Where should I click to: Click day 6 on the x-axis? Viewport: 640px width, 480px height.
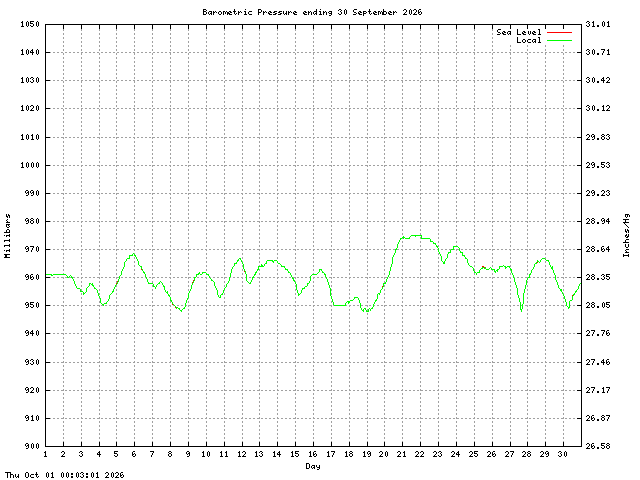tap(134, 454)
